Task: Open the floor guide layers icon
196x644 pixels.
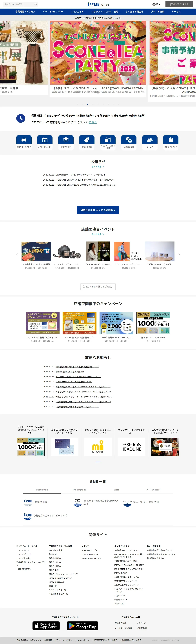Action: [x=66, y=140]
